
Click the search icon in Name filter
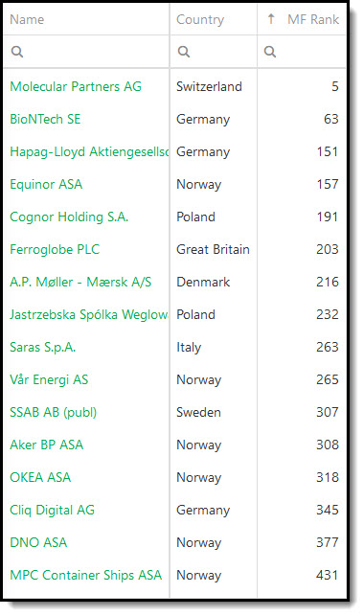(x=17, y=52)
